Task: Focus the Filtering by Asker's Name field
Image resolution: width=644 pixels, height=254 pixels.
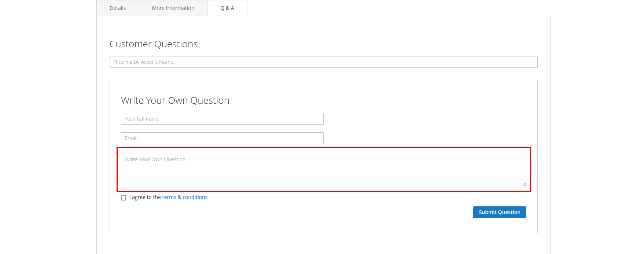Action: 323,62
